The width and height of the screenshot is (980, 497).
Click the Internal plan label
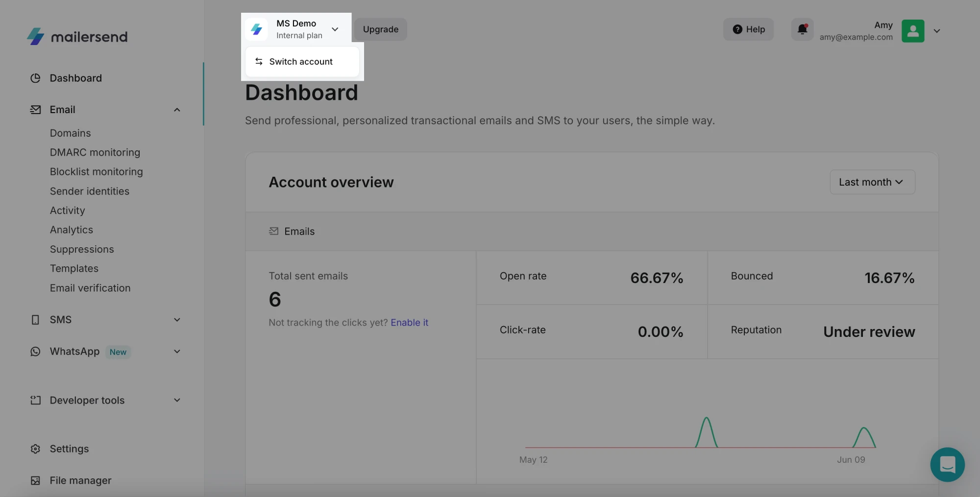[299, 36]
